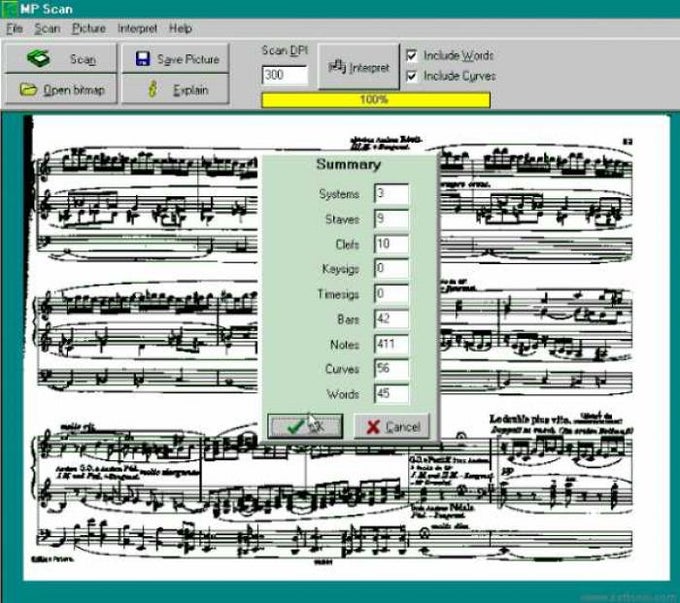This screenshot has height=603, width=680.
Task: Click the Words label in Summary
Action: (343, 395)
